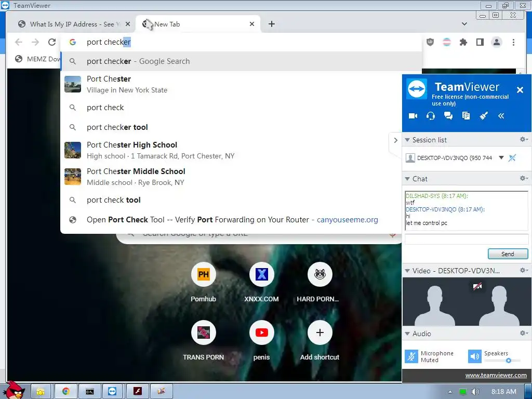Click the TeamViewer whiteboard marker icon
The height and width of the screenshot is (399, 532).
tap(484, 116)
